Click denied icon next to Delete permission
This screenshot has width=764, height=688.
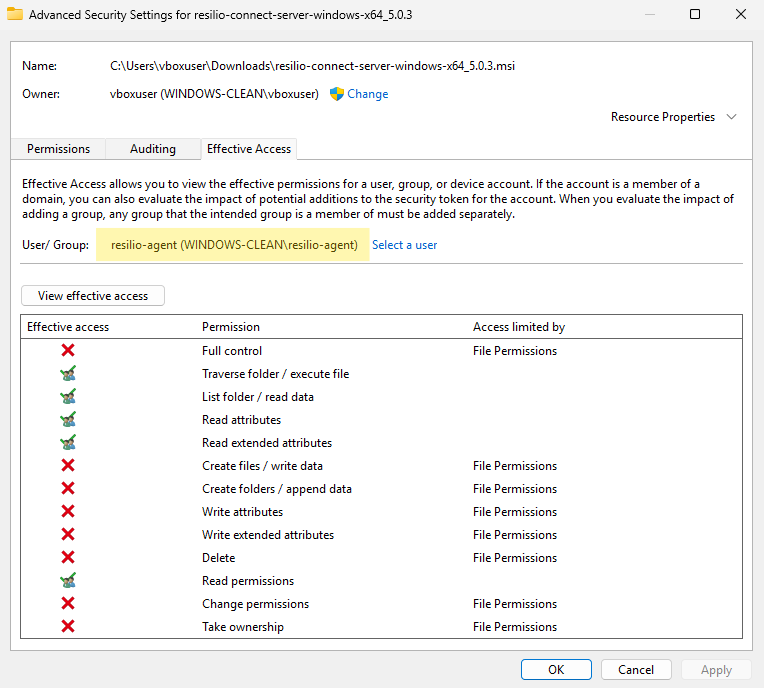tap(68, 558)
